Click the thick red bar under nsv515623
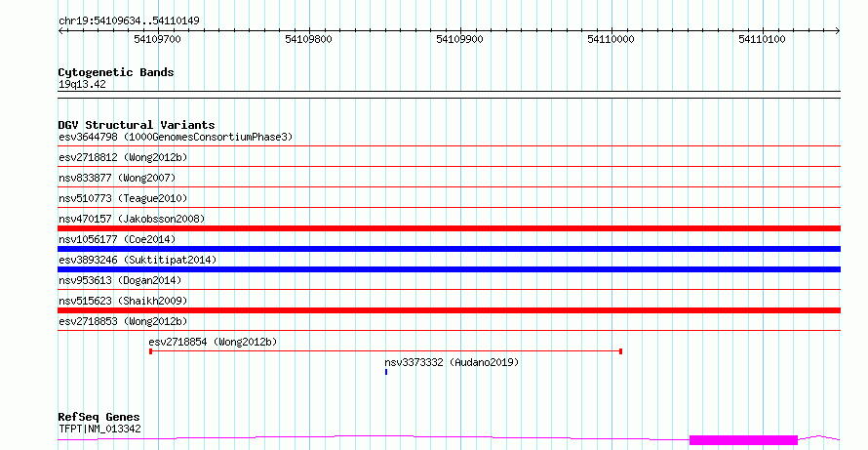Screen dimensions: 868x450 449,310
